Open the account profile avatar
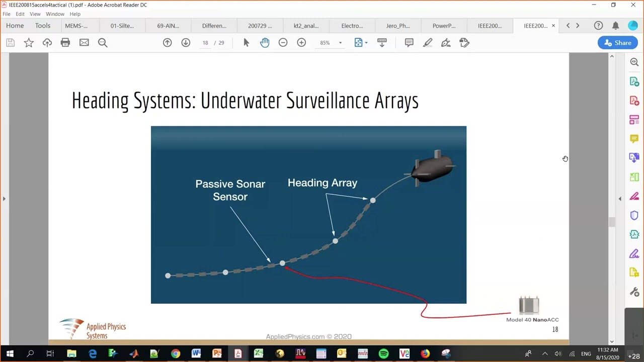The width and height of the screenshot is (644, 362). coord(633,26)
